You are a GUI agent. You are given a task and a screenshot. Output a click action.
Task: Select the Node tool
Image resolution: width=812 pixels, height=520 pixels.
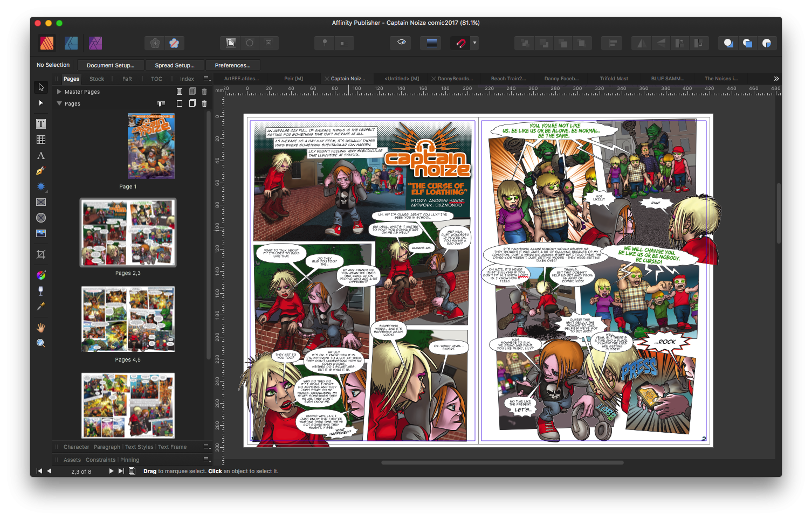(41, 103)
